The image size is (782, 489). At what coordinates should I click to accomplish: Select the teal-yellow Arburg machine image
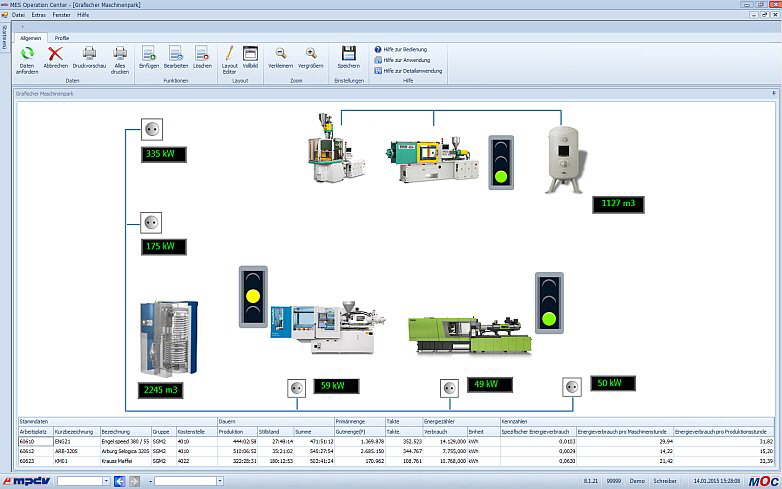point(432,159)
